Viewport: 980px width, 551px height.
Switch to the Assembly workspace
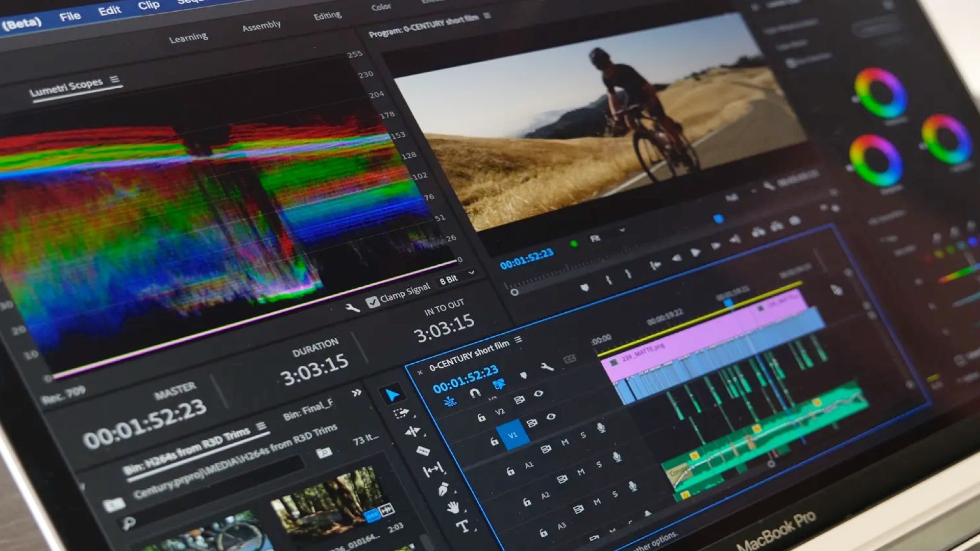coord(261,26)
